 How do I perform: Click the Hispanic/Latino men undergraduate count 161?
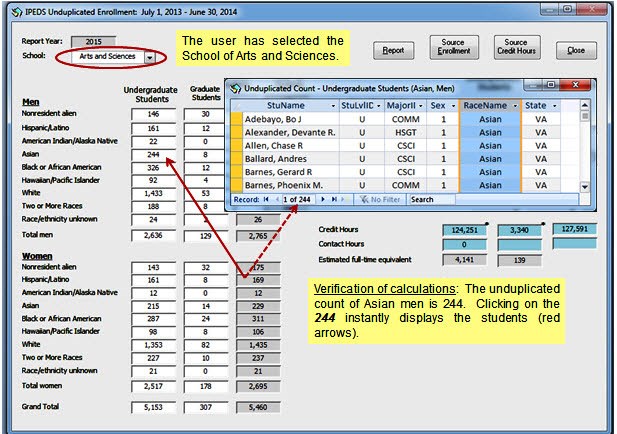(x=153, y=129)
